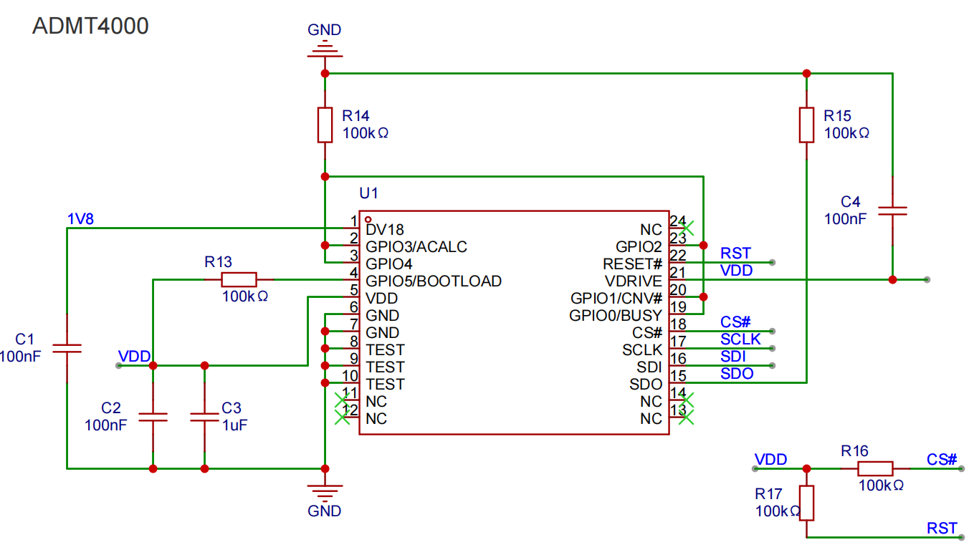Viewport: 974px width, 560px height.
Task: Click the pin-1 marker circle on U1
Action: pyautogui.click(x=368, y=219)
